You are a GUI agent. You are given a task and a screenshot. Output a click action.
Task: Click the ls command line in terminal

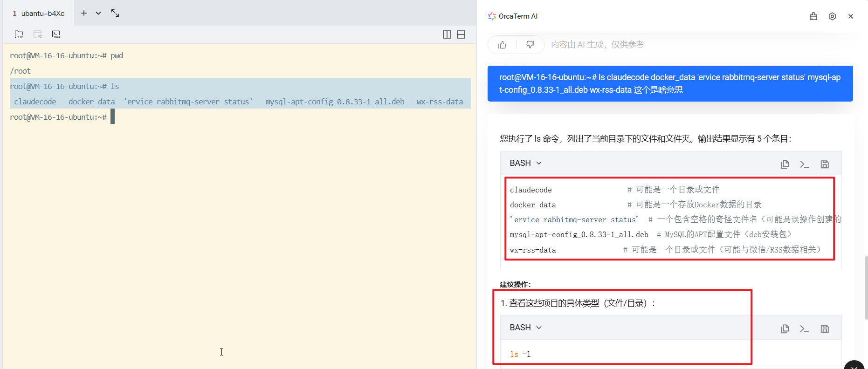click(64, 86)
